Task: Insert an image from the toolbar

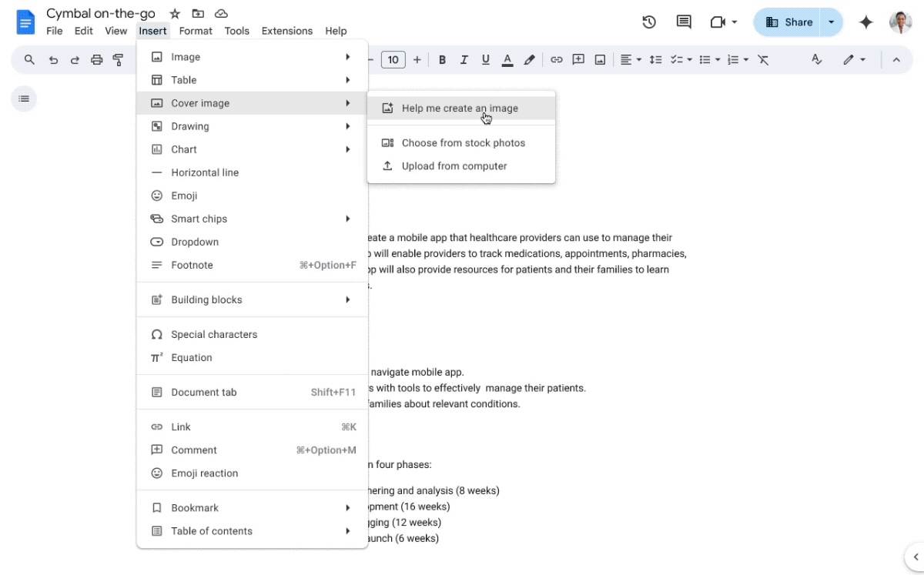Action: [600, 59]
